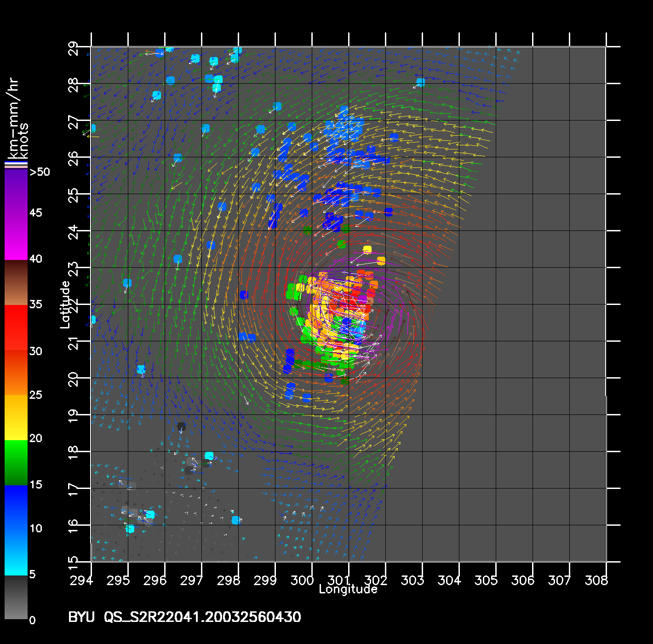Select the 300 longitude tick label
This screenshot has width=653, height=644.
[x=302, y=581]
